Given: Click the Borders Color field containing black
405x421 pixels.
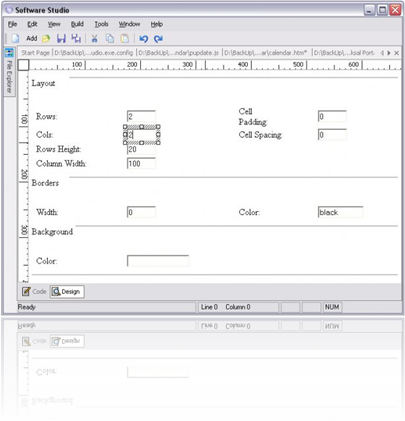Looking at the screenshot, I should [340, 212].
